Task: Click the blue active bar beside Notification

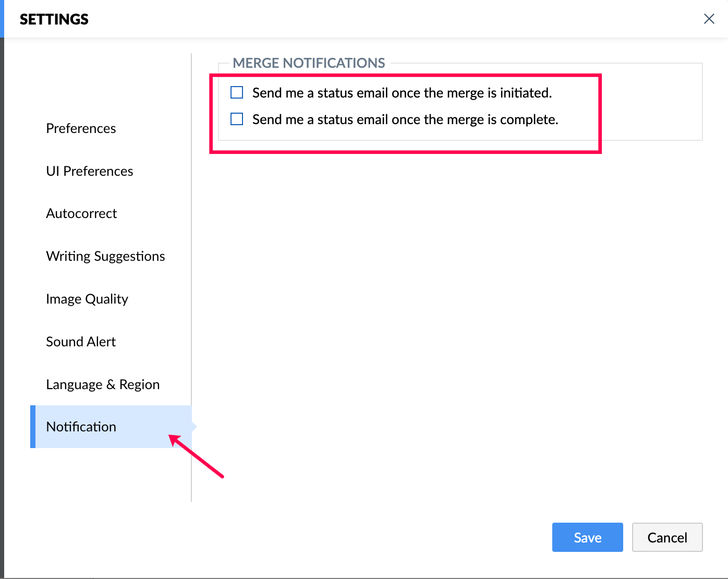Action: point(33,427)
